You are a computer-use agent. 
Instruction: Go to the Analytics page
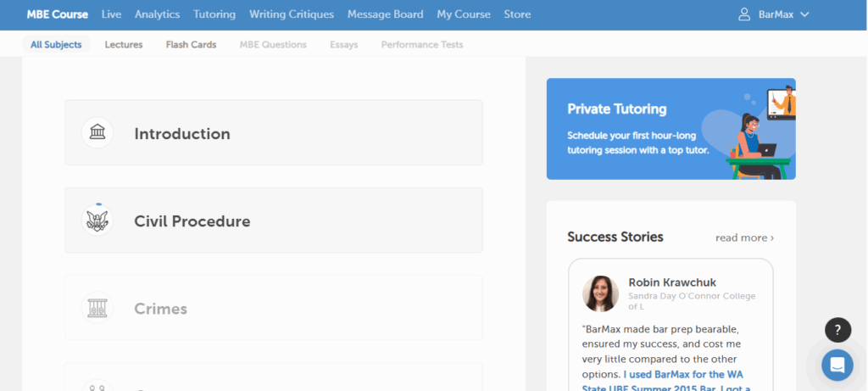(x=157, y=14)
